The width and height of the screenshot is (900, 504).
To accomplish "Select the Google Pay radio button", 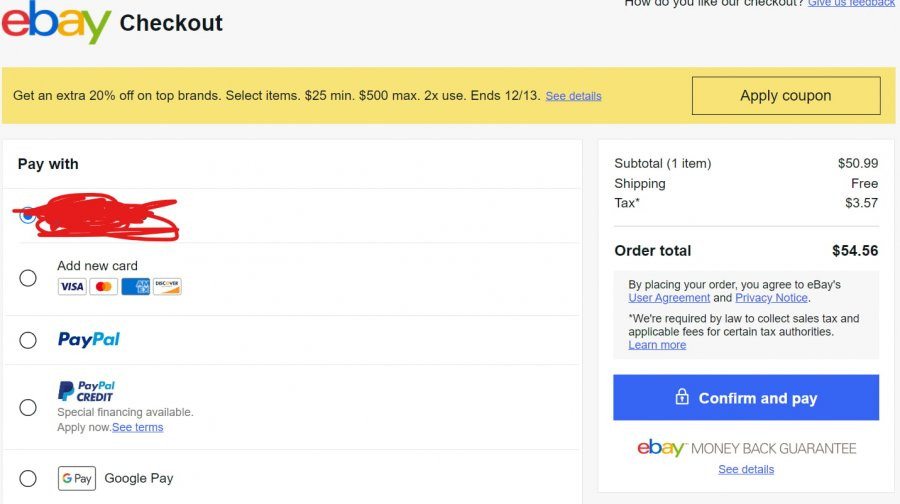I will (28, 479).
